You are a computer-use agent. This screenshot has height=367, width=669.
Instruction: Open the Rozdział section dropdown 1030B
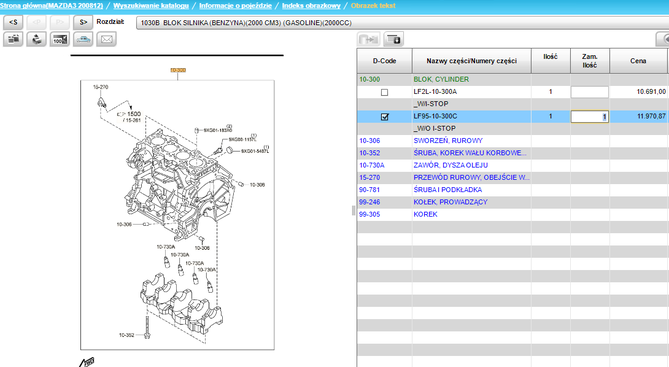pyautogui.click(x=402, y=23)
